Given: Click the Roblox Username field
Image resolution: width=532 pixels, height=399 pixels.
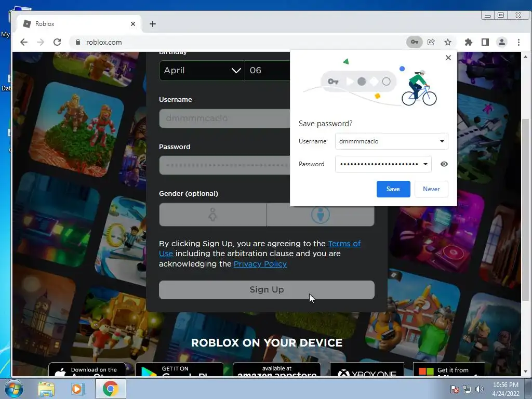Looking at the screenshot, I should (224, 118).
